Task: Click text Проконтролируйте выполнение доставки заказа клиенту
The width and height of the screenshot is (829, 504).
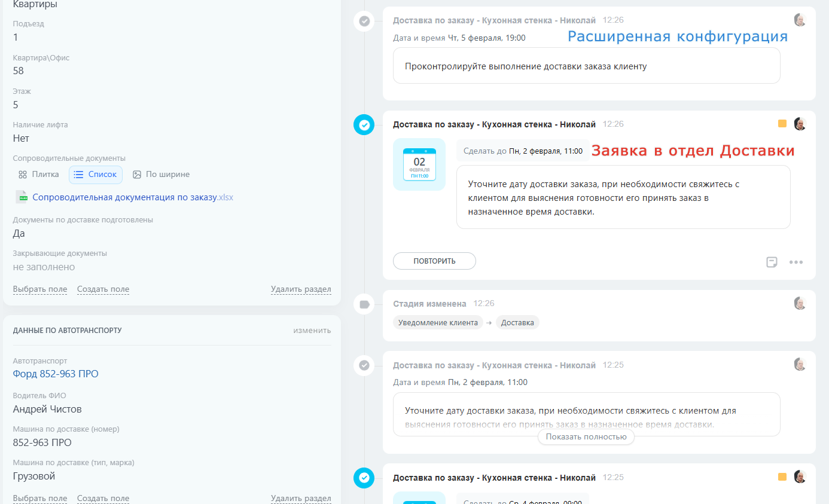Action: 526,66
